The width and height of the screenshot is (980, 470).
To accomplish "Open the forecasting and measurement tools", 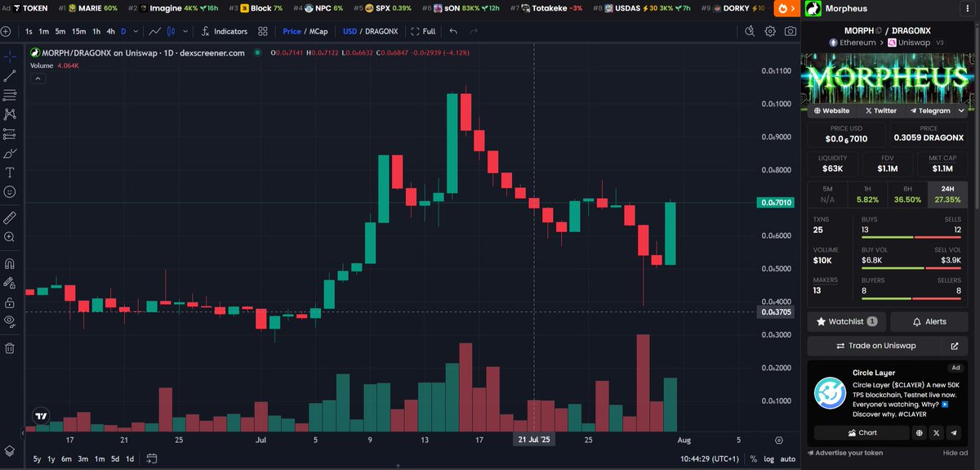I will coord(10,134).
